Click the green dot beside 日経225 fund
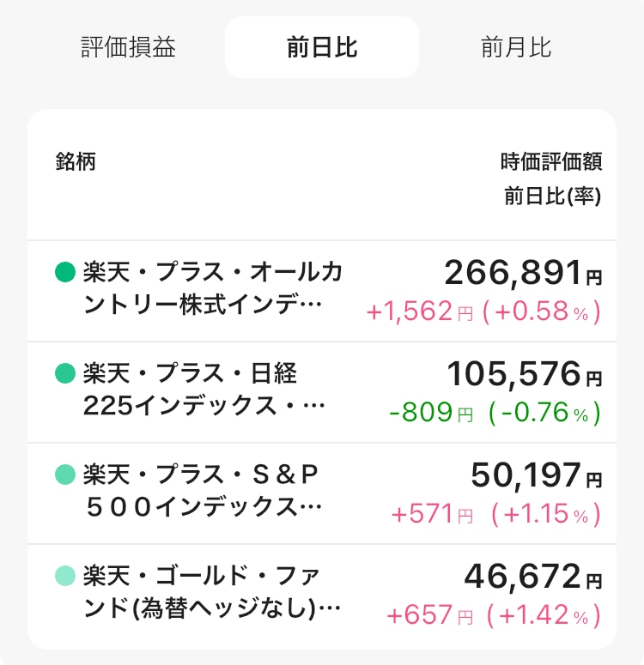The height and width of the screenshot is (665, 644). [x=65, y=373]
